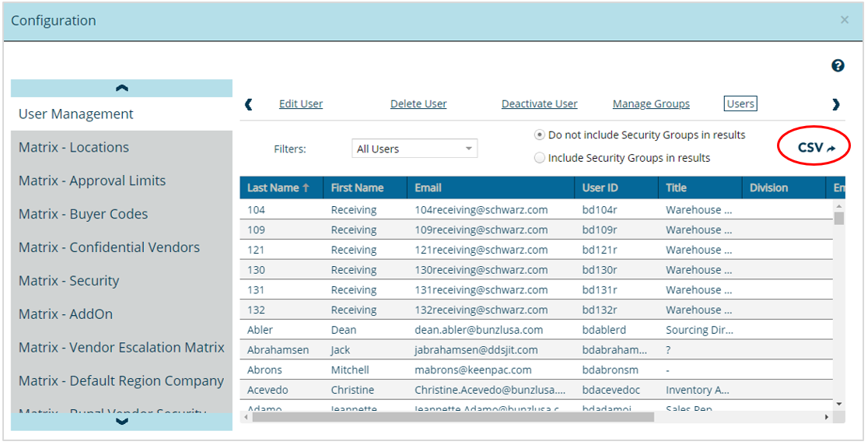
Task: Close the Configuration dialog
Action: click(x=844, y=20)
